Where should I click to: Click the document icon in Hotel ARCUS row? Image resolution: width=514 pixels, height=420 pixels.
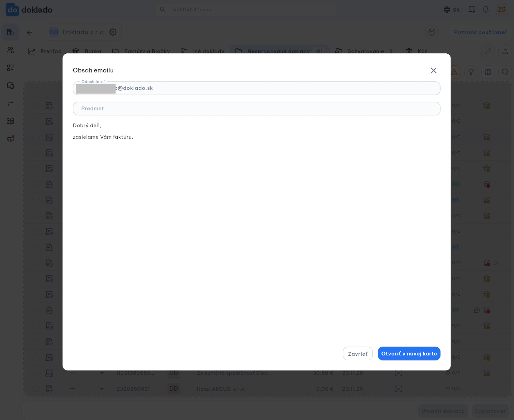(49, 389)
